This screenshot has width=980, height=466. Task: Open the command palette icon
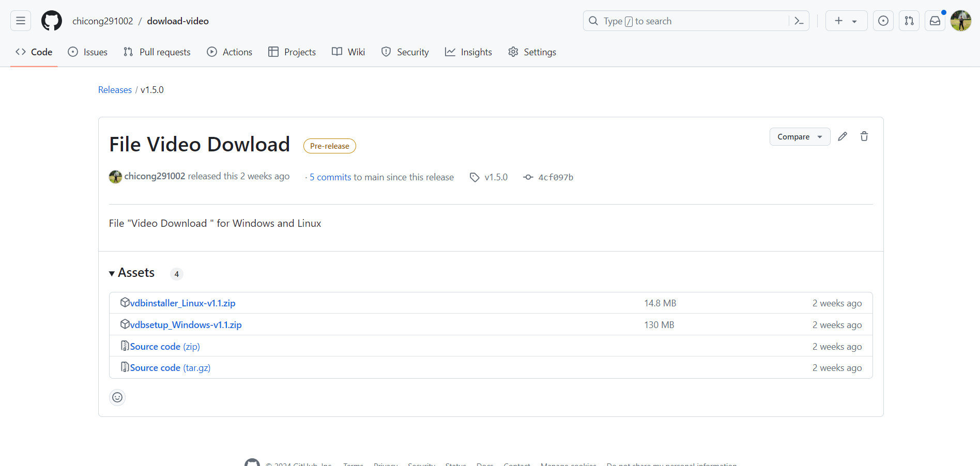[x=799, y=21]
